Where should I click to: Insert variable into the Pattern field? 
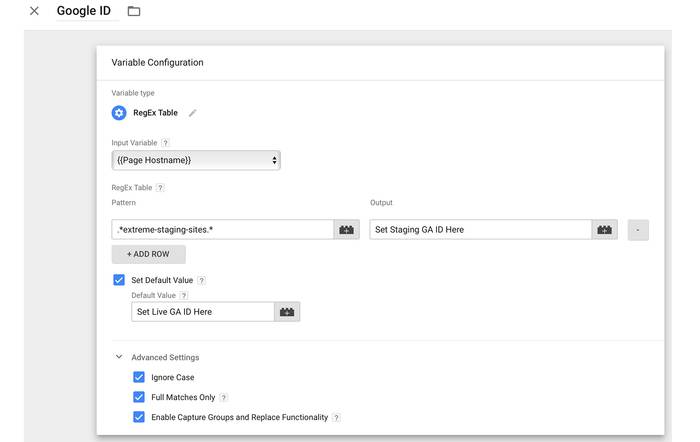(x=346, y=229)
